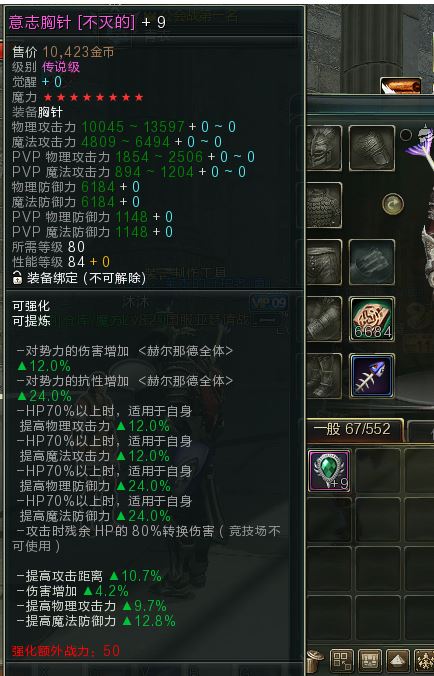Click empty inventory slot beside the brooch

coord(378,471)
